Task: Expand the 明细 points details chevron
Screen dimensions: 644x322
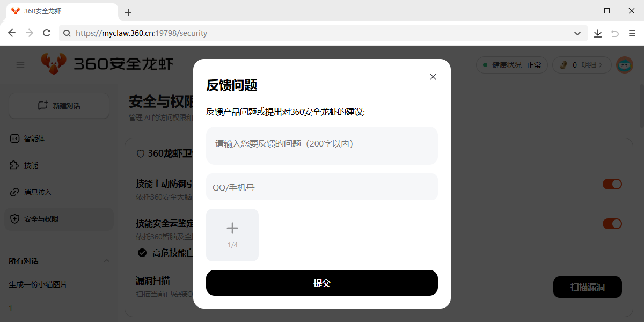Action: tap(601, 65)
